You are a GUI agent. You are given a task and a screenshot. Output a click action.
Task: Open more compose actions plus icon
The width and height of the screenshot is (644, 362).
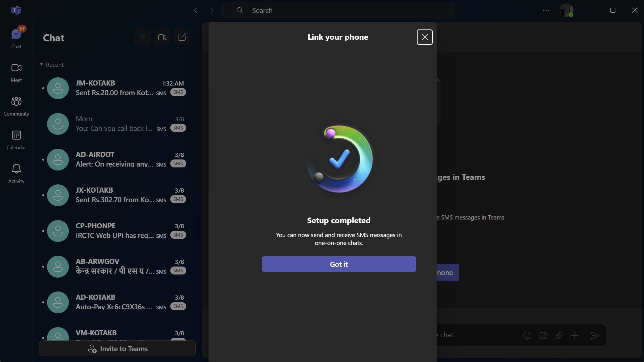tap(575, 335)
